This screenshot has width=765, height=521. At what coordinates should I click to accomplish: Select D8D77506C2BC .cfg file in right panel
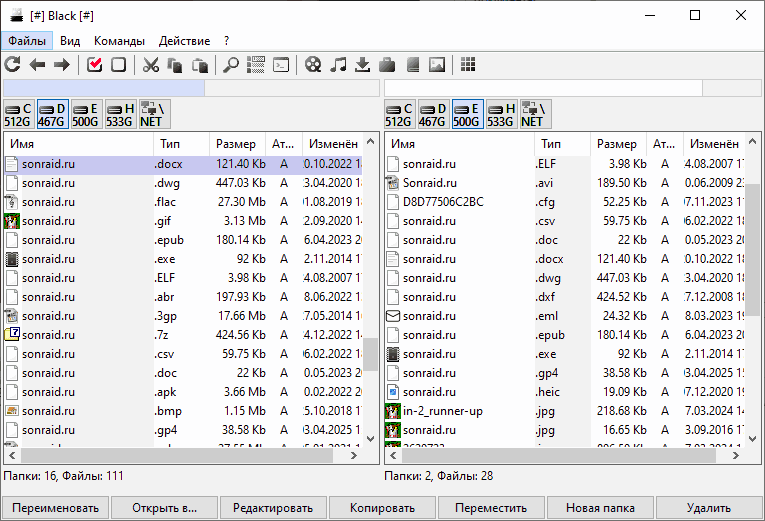point(564,202)
